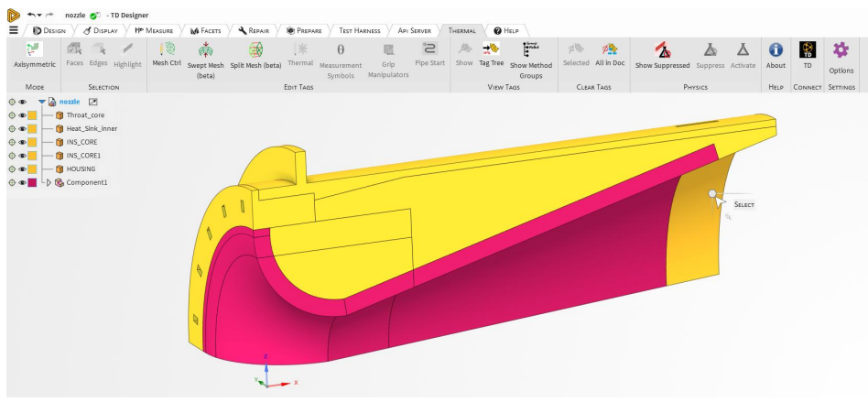Select the Edges selection tool
The image size is (868, 402).
98,54
